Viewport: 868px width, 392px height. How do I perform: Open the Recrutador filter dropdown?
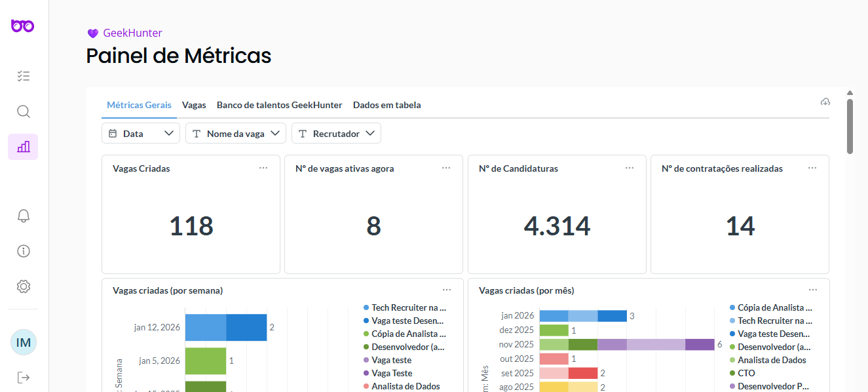click(336, 134)
